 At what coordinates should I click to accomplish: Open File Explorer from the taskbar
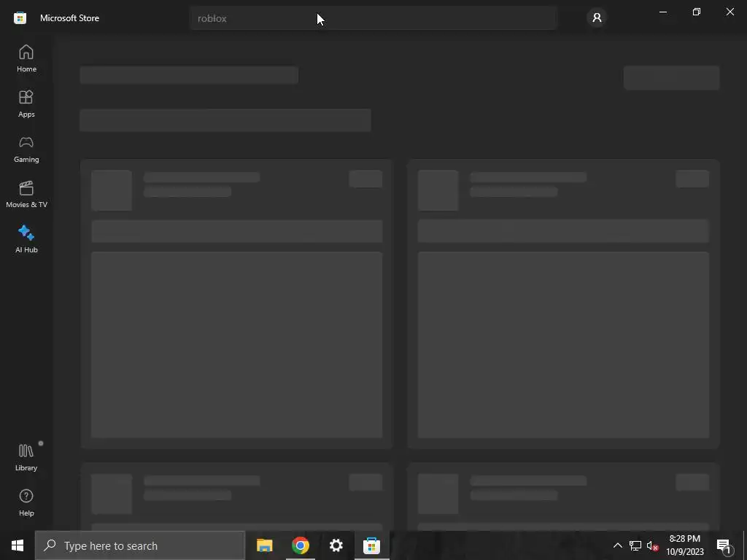tap(264, 545)
